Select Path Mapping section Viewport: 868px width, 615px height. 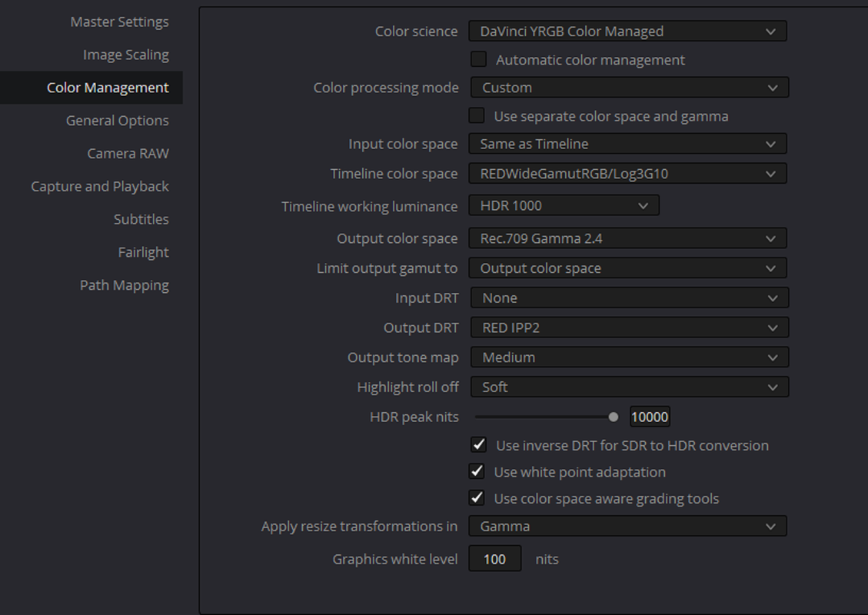[x=124, y=285]
